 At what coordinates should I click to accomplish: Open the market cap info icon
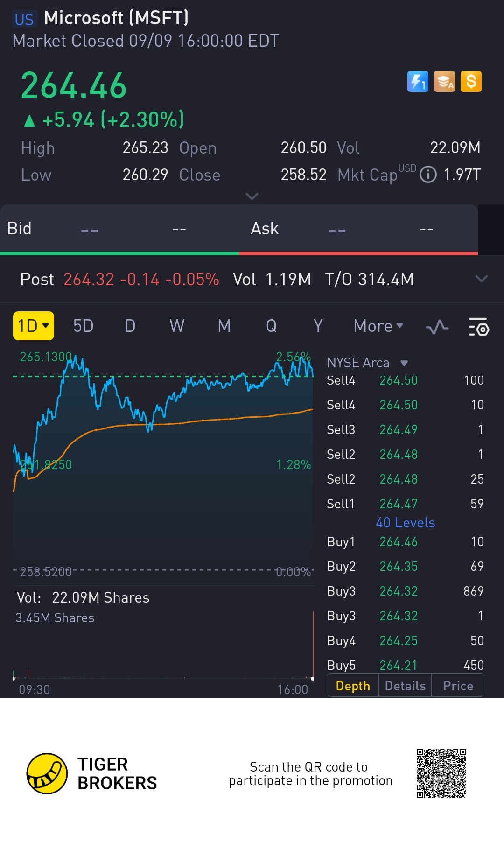coord(428,175)
